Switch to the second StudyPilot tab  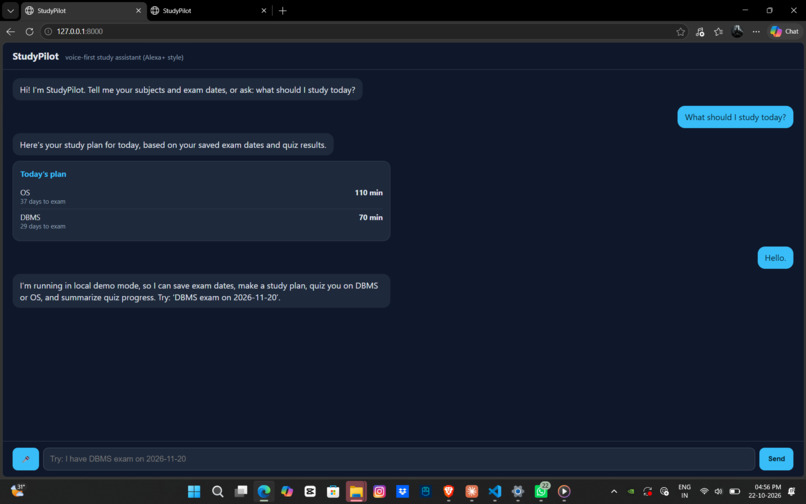(210, 11)
